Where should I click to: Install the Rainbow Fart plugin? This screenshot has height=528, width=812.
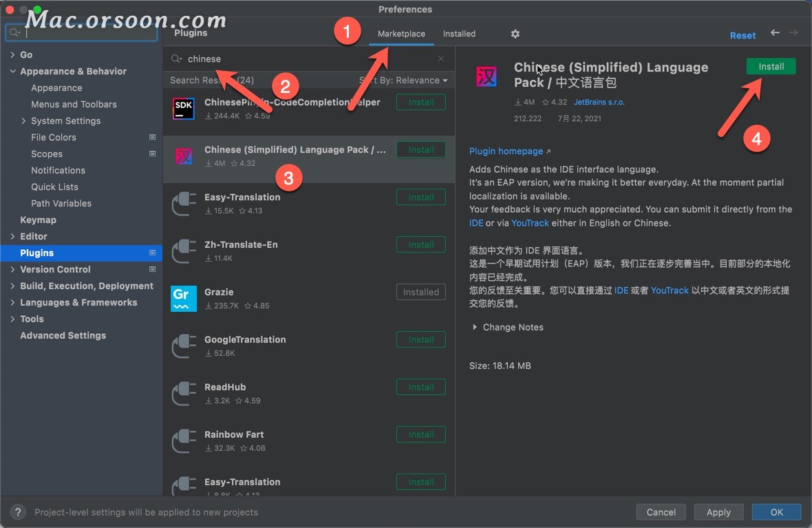tap(421, 434)
